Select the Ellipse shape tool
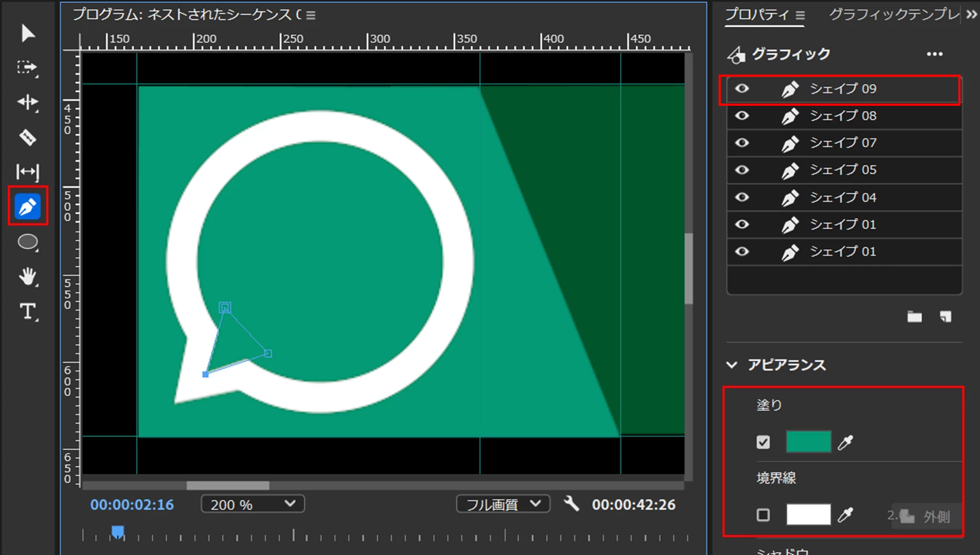The width and height of the screenshot is (980, 555). (x=28, y=242)
